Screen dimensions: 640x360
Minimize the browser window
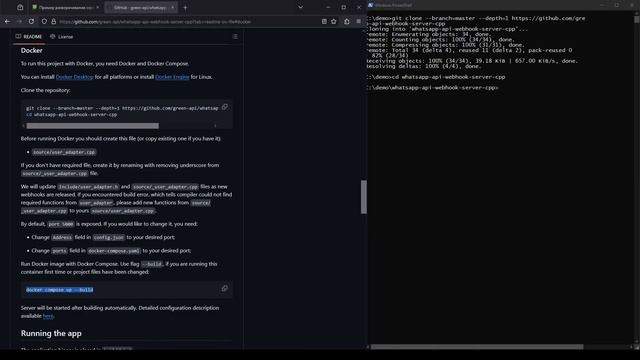point(328,7)
